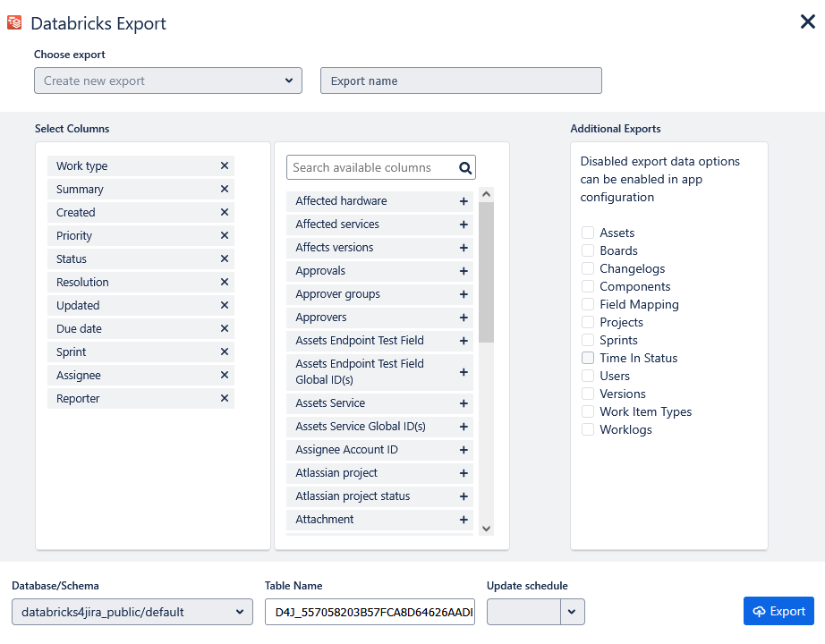This screenshot has width=825, height=644.
Task: Close the Databricks Export dialog
Action: [x=807, y=21]
